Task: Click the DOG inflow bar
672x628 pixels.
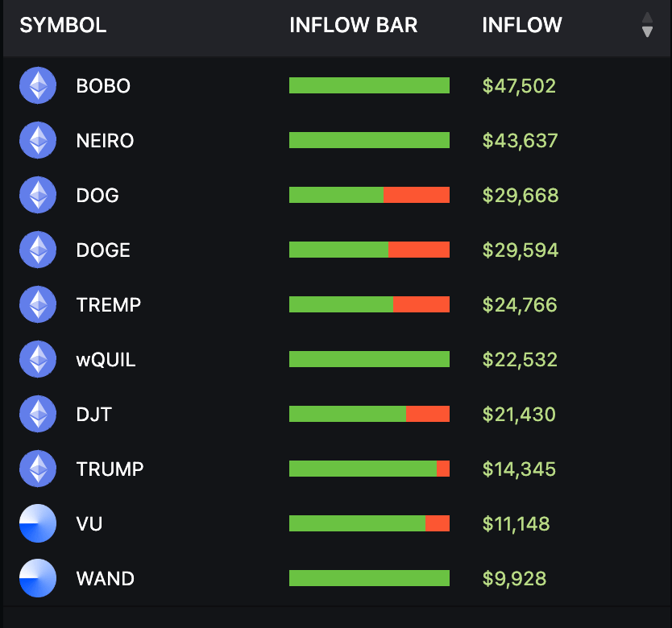Action: point(369,195)
